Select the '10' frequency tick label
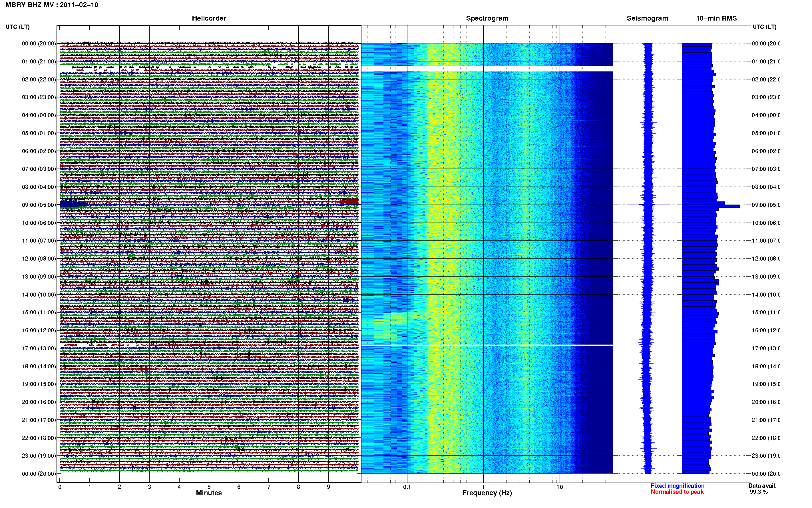 [560, 487]
